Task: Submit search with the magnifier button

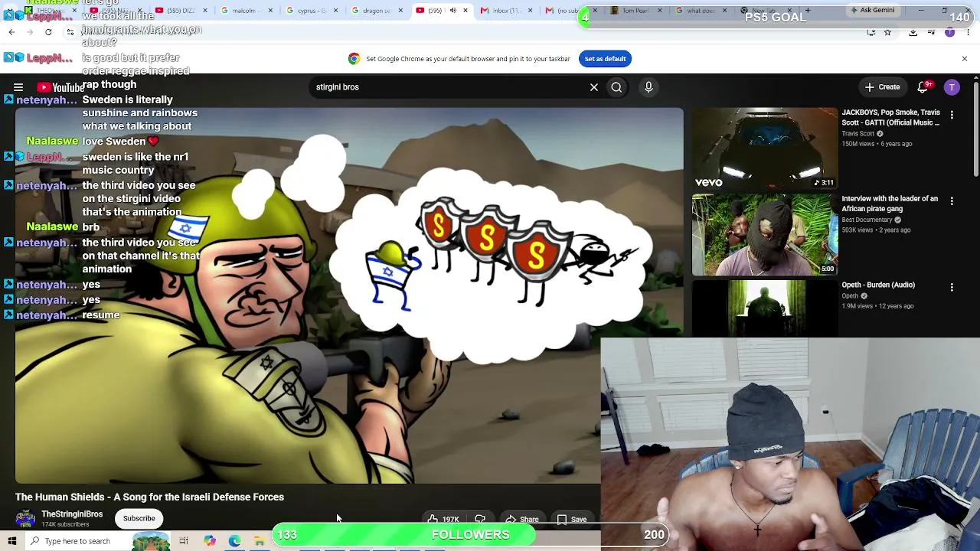Action: click(x=616, y=87)
